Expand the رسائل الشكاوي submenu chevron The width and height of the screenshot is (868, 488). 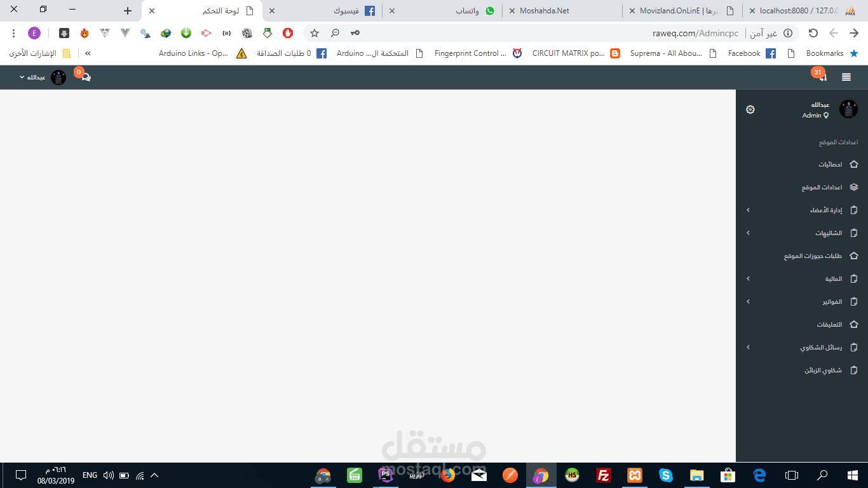click(748, 348)
